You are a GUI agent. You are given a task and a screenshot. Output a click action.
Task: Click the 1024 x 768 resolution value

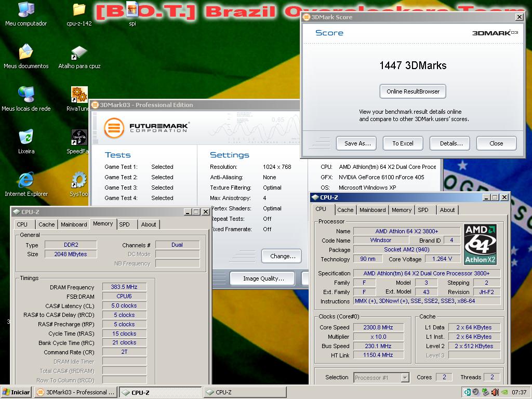point(277,167)
